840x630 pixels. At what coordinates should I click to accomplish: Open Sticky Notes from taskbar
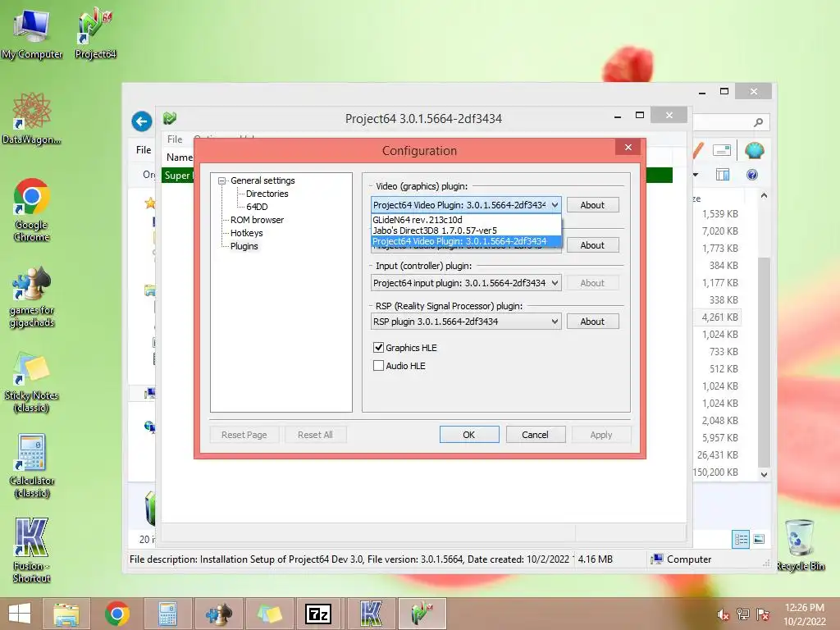[x=269, y=614]
